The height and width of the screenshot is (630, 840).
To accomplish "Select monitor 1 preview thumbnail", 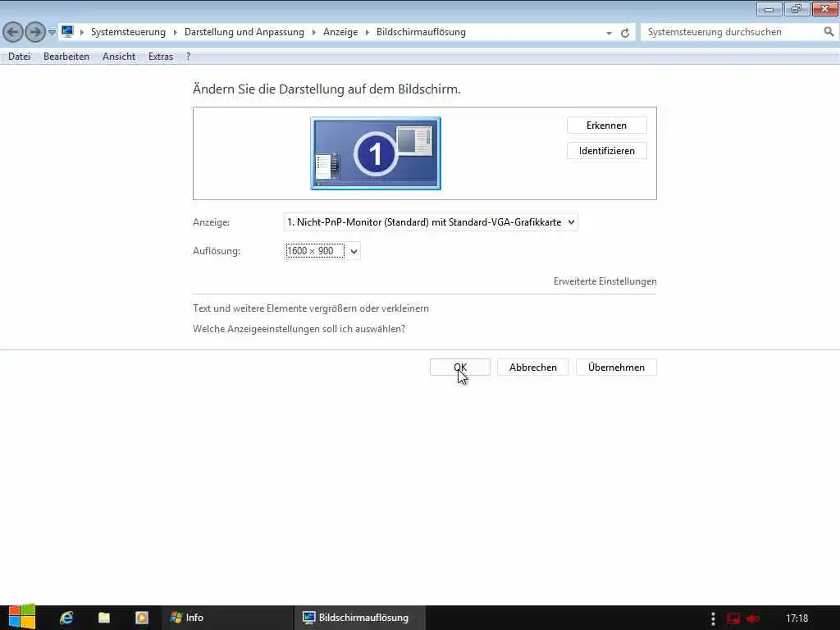I will click(376, 153).
